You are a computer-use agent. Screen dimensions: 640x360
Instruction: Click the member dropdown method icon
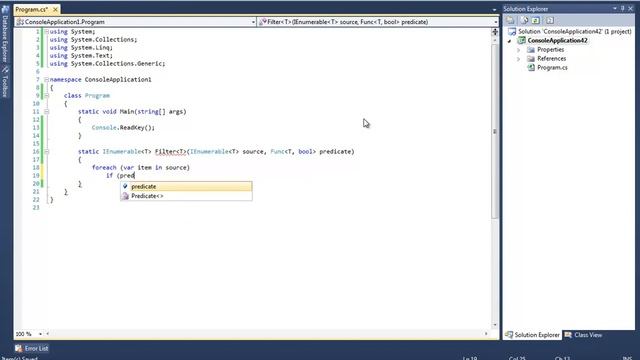(262, 22)
